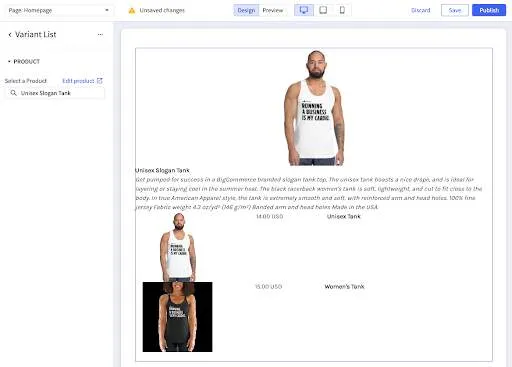Screen dimensions: 512x367
Task: Click the product search magnifier icon
Action: click(13, 93)
